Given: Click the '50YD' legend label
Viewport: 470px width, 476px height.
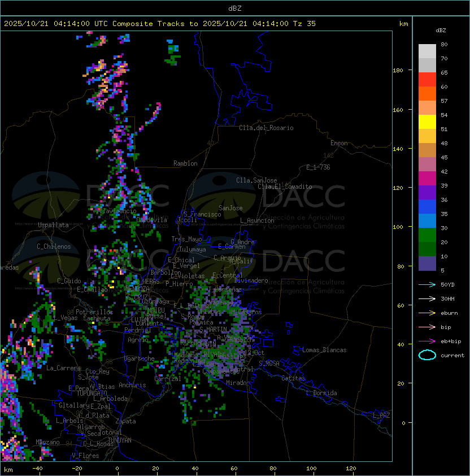Looking at the screenshot, I should 447,284.
